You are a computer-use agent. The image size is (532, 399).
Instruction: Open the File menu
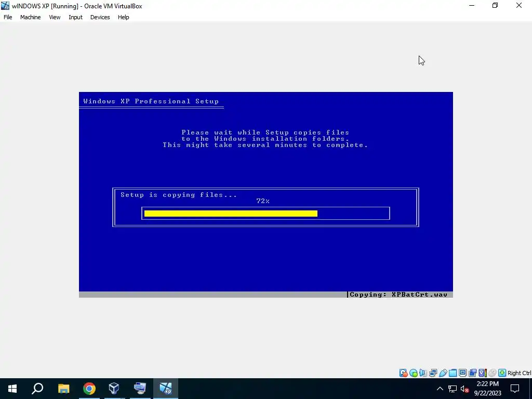pyautogui.click(x=7, y=17)
